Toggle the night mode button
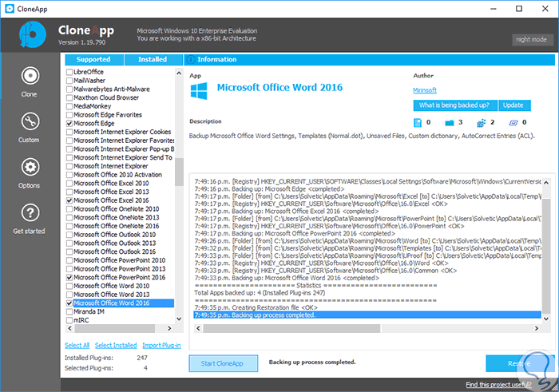559x392 pixels. click(533, 40)
